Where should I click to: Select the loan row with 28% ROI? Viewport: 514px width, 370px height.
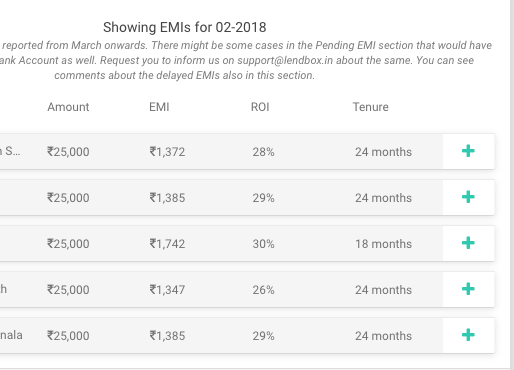tap(247, 152)
